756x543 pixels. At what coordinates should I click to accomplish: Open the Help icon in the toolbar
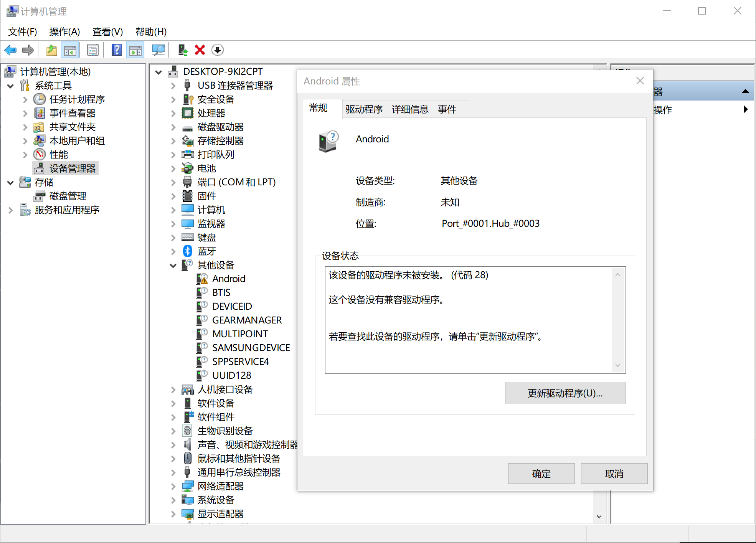tap(116, 50)
